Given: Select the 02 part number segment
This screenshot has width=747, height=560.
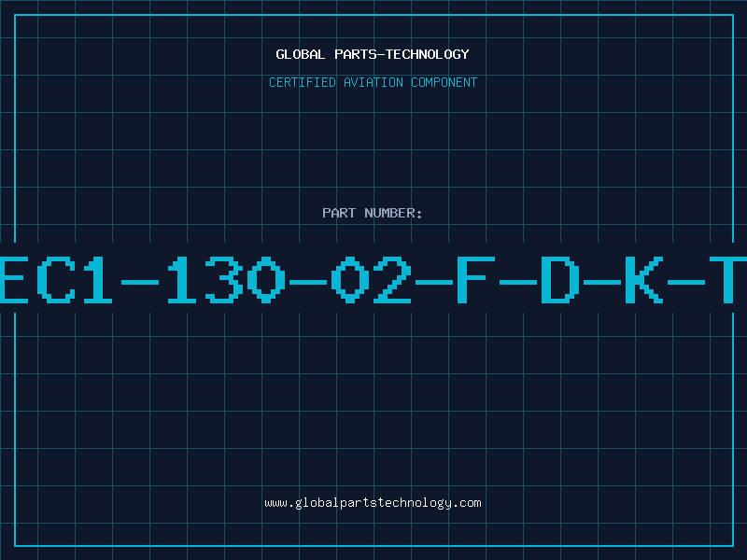Looking at the screenshot, I should (371, 279).
